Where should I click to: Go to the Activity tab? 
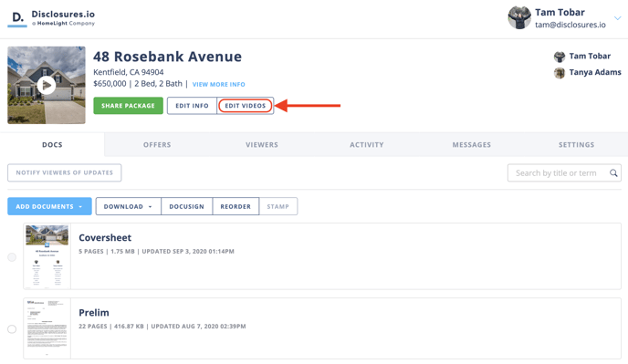point(367,144)
